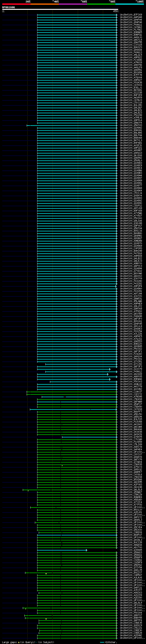The width and height of the screenshot is (146, 644).
Task: Select hit label UniRef100_Q6J9X6
Action: (x=131, y=156)
